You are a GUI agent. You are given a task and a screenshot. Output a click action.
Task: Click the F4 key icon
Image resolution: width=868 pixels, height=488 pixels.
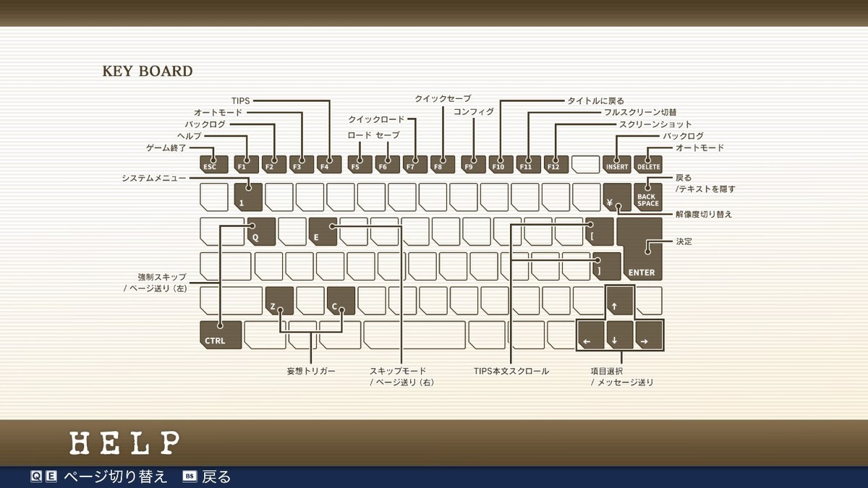[328, 164]
